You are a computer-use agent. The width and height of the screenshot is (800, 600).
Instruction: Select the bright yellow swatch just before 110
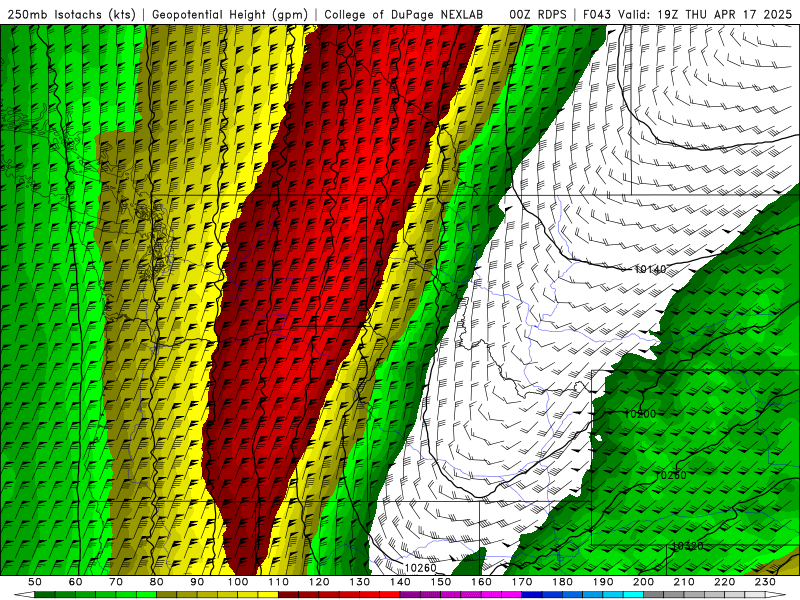point(268,595)
